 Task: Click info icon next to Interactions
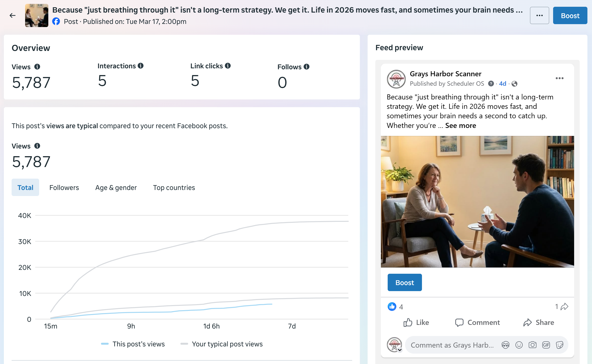[141, 66]
